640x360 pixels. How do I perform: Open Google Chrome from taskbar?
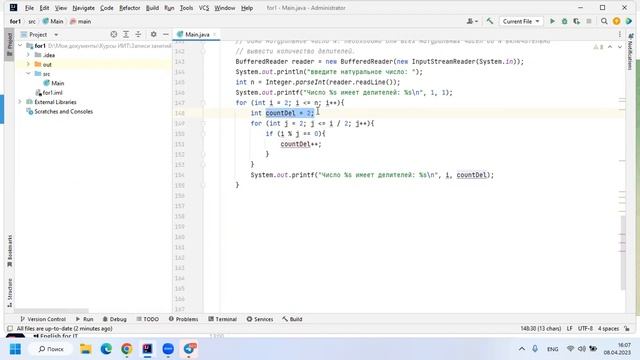pos(127,349)
